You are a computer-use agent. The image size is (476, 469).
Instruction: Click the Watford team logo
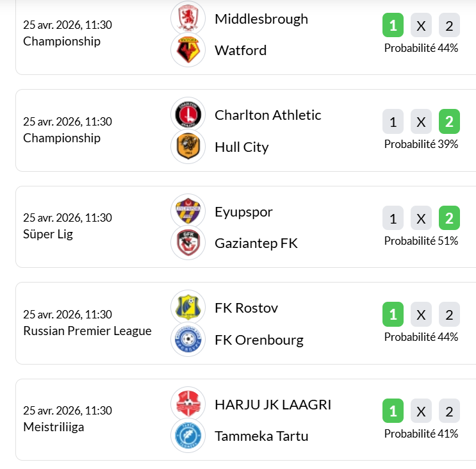(188, 50)
